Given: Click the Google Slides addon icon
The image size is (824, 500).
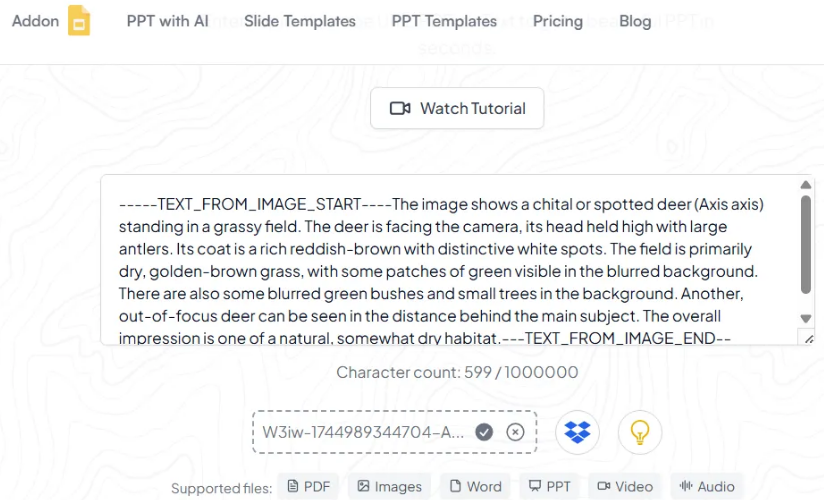Looking at the screenshot, I should pyautogui.click(x=79, y=21).
